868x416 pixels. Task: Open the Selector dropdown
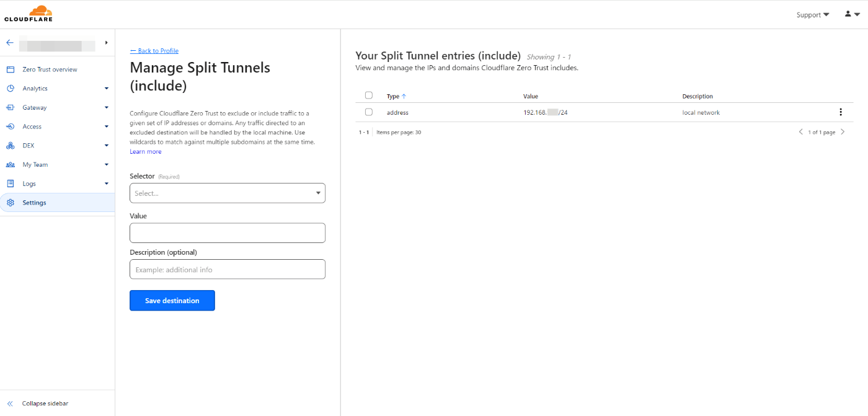coord(228,193)
